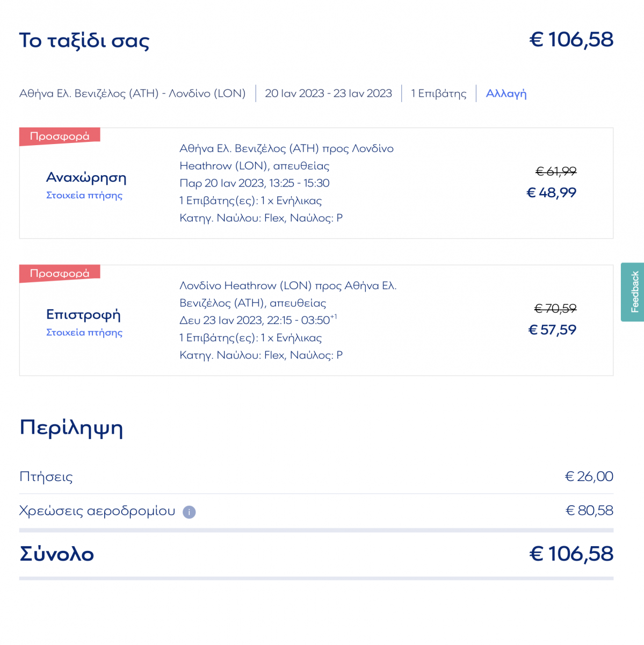Image resolution: width=644 pixels, height=645 pixels.
Task: Click the travel dates 20 Ιαν - 23 Ιαν 2023
Action: pos(328,94)
